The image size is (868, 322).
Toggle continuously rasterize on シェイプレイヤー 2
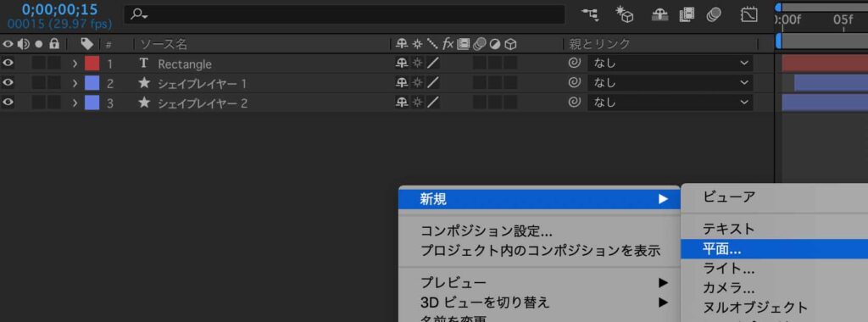417,103
